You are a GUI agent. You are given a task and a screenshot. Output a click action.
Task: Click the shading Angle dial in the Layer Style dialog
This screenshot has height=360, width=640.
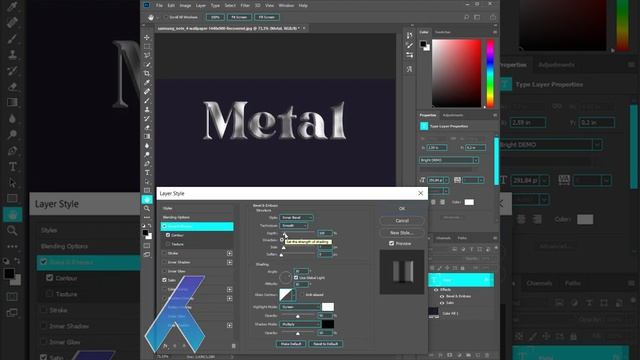[285, 278]
